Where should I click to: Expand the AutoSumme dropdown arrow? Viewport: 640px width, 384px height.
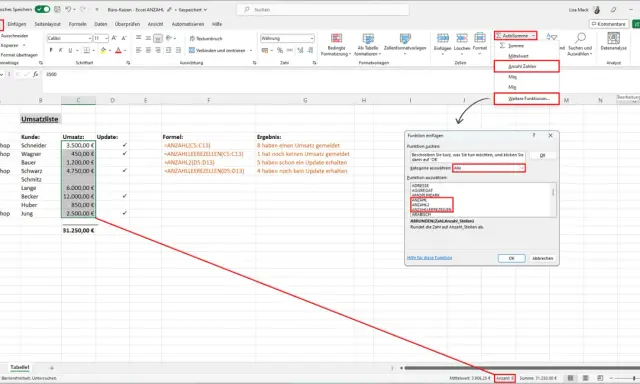point(533,36)
